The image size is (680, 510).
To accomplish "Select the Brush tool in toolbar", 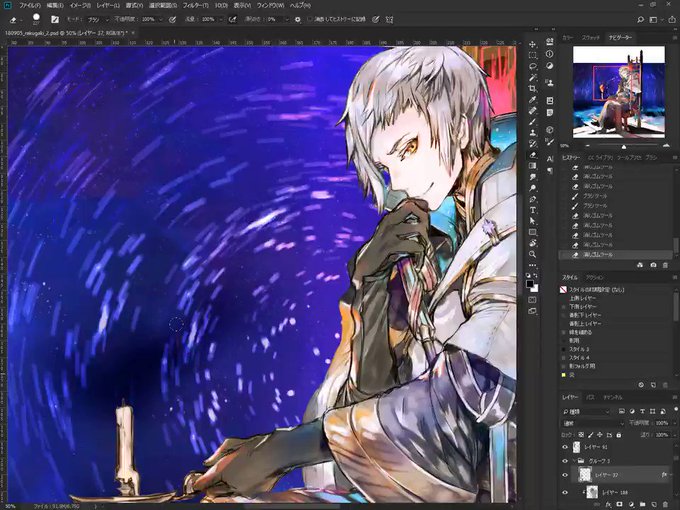I will click(533, 122).
